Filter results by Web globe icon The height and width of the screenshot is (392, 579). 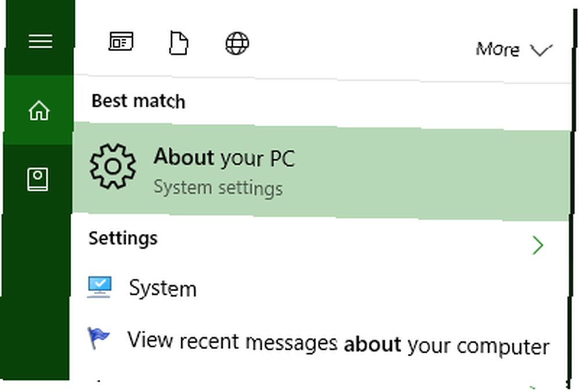237,43
